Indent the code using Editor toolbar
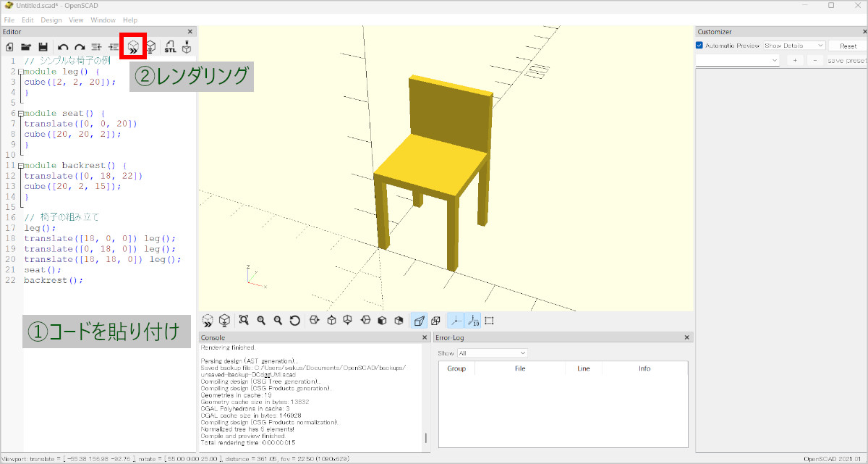This screenshot has width=868, height=464. [114, 48]
